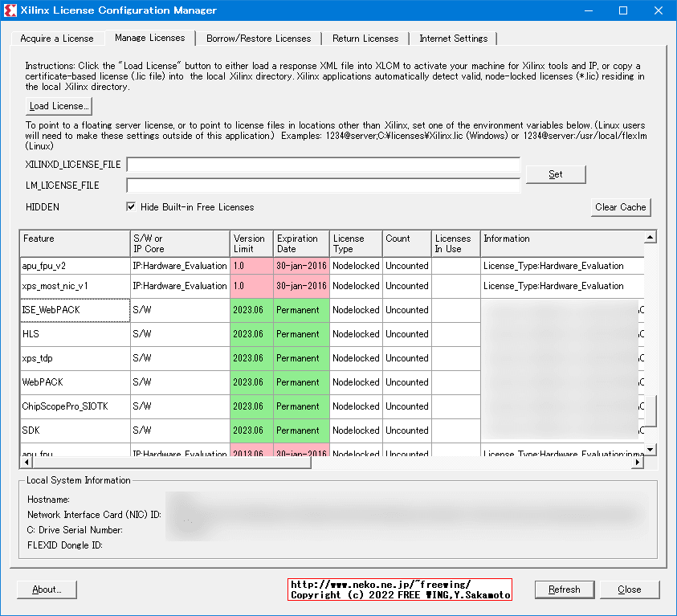Select the Return Licenses tab
The height and width of the screenshot is (616, 677).
coord(365,39)
